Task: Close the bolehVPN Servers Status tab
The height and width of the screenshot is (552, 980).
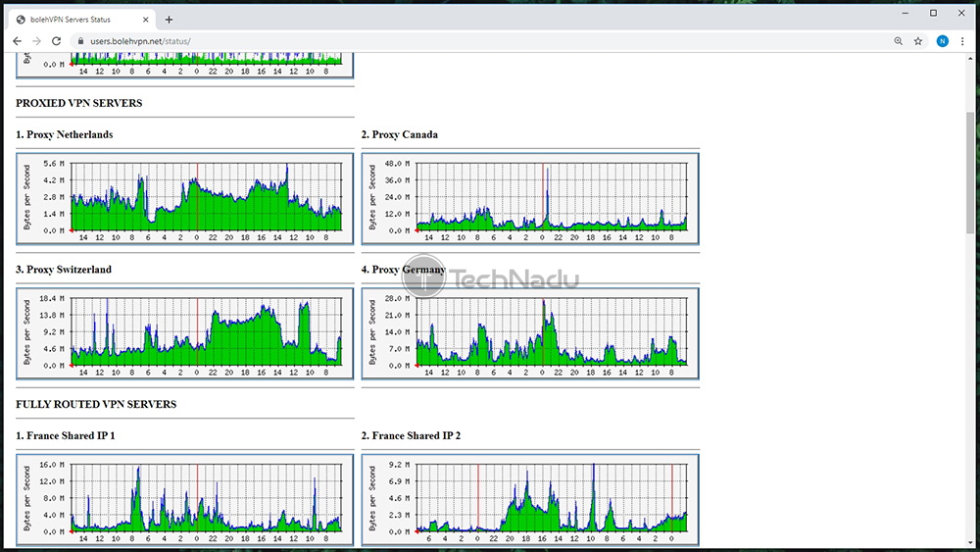Action: point(146,20)
